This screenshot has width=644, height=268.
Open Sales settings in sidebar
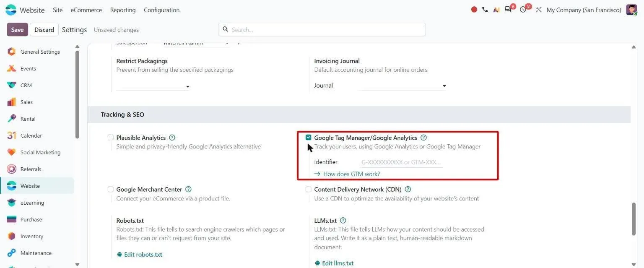click(x=26, y=102)
